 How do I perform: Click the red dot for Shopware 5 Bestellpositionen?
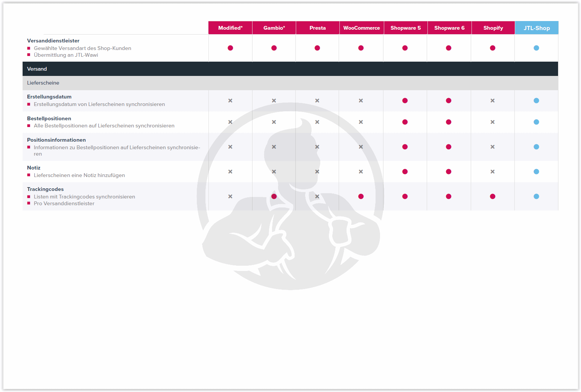[x=405, y=122]
